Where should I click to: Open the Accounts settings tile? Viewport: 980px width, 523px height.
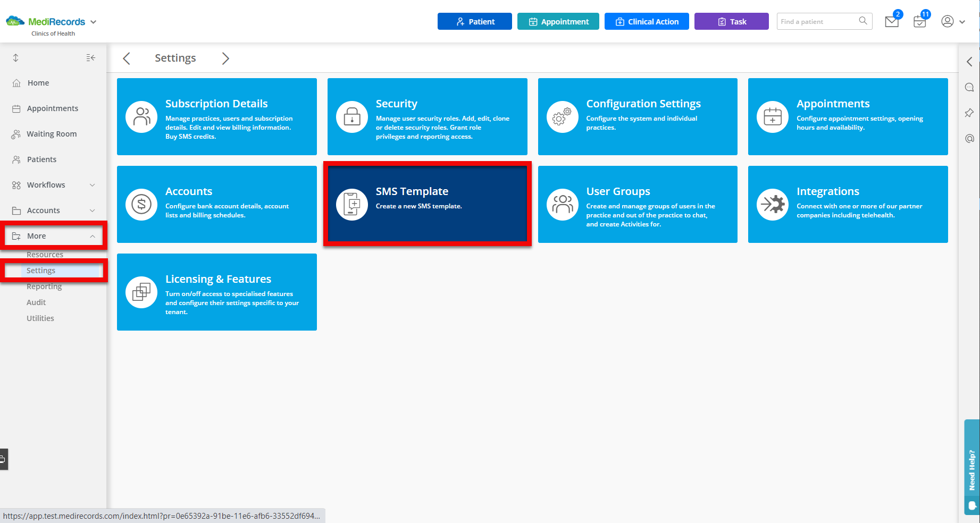pyautogui.click(x=217, y=204)
